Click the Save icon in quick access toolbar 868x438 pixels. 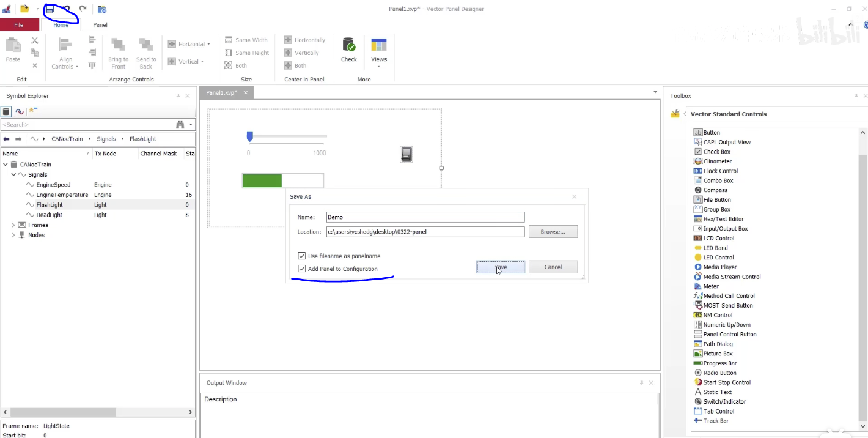point(50,9)
